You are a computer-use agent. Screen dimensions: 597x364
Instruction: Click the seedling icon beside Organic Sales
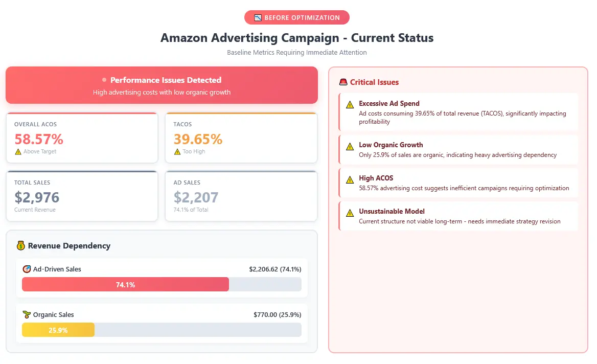(27, 314)
